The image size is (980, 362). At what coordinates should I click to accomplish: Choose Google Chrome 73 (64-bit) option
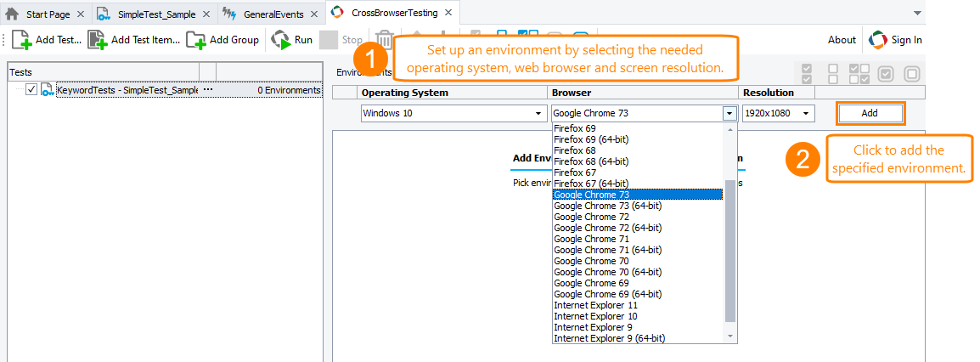(638, 206)
